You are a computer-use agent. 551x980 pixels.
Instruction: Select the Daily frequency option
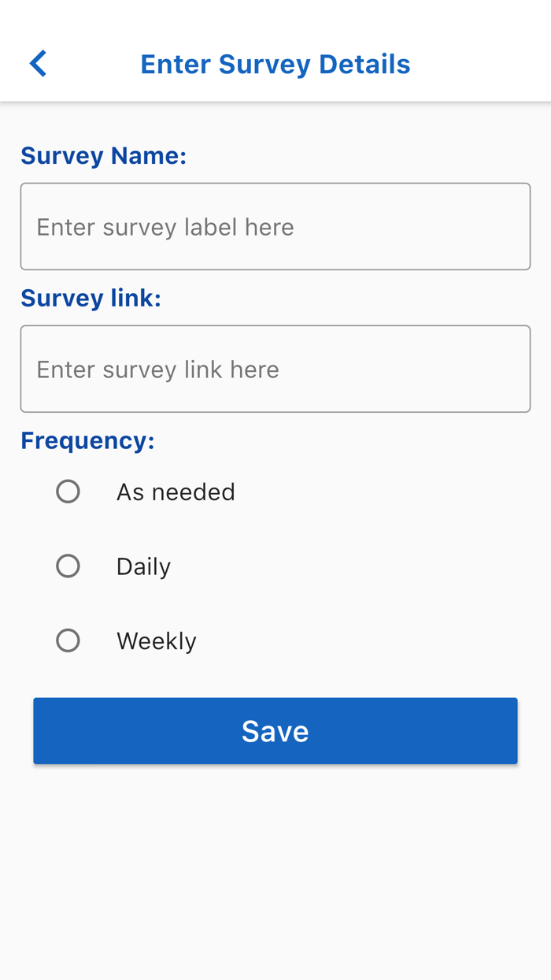click(68, 566)
